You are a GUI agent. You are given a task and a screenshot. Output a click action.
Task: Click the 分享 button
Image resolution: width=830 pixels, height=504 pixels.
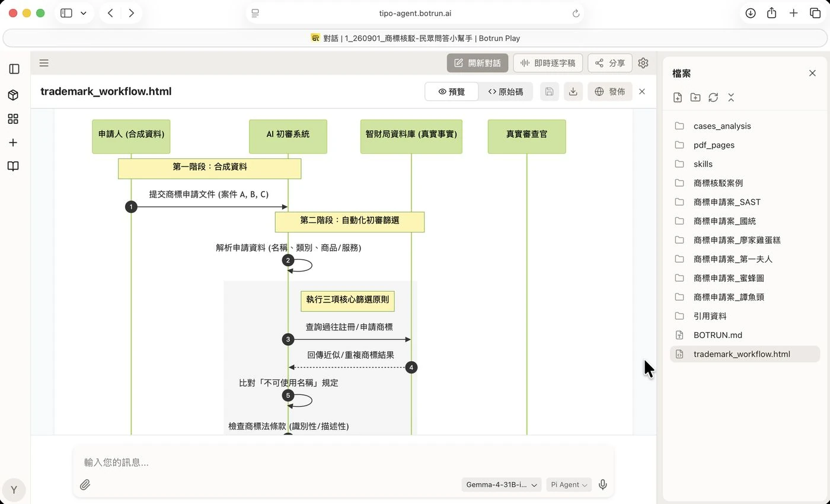point(610,63)
